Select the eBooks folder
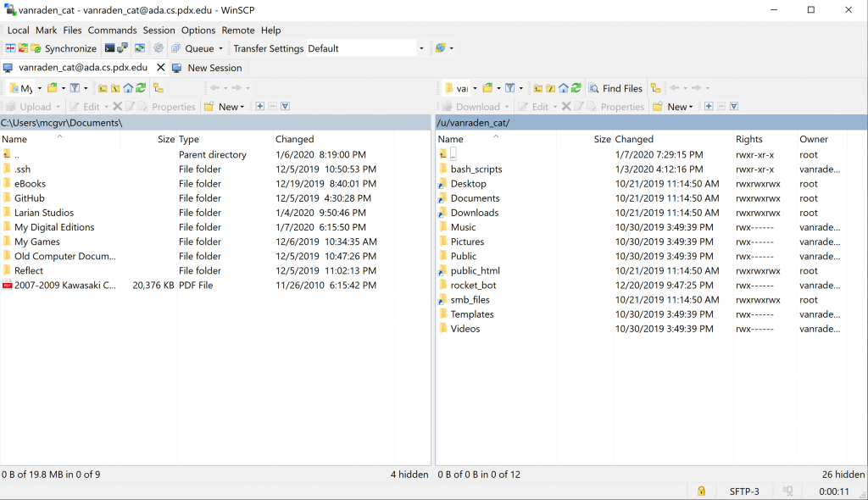Screen dimensions: 868x500 coord(30,184)
